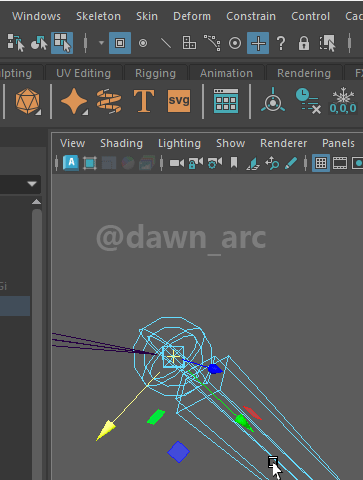The height and width of the screenshot is (480, 363).
Task: Lock current selection padlock icon
Action: [x=304, y=43]
